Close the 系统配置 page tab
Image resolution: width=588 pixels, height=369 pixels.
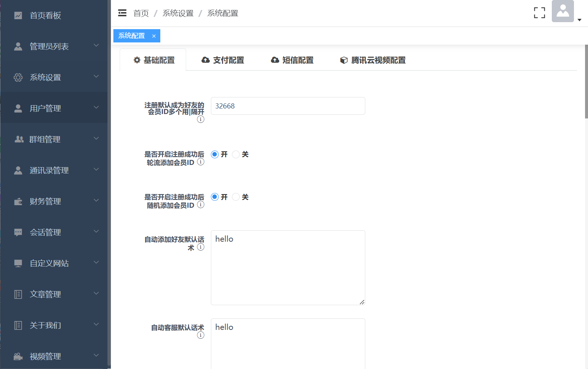tap(154, 36)
